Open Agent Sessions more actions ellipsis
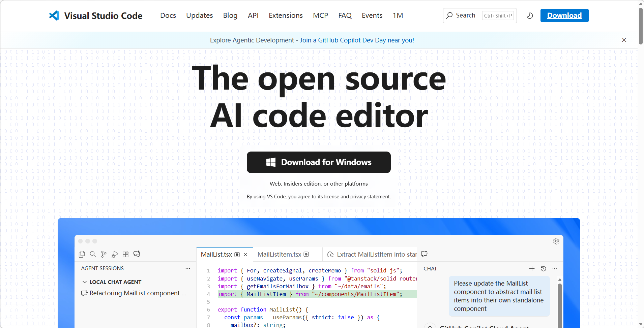644x328 pixels. tap(188, 268)
